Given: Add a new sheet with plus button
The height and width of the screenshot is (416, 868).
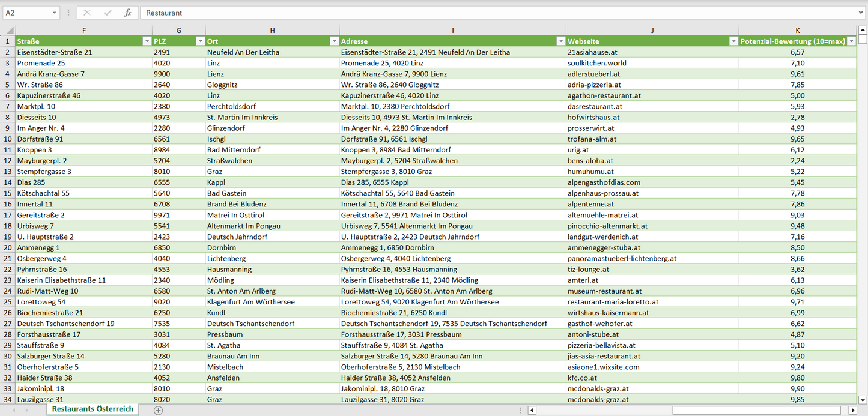Looking at the screenshot, I should pyautogui.click(x=158, y=410).
